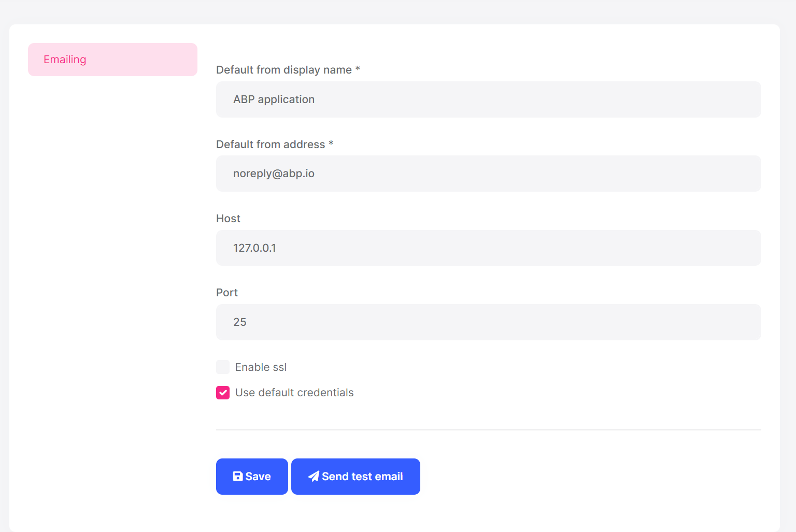Click the floppy disk icon on Save button
Screen dimensions: 796x532
tap(238, 476)
